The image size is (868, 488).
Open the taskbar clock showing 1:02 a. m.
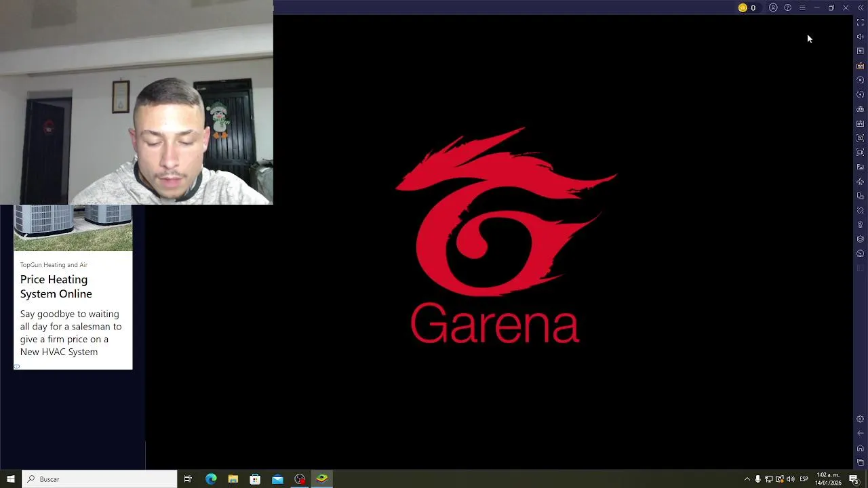point(828,479)
